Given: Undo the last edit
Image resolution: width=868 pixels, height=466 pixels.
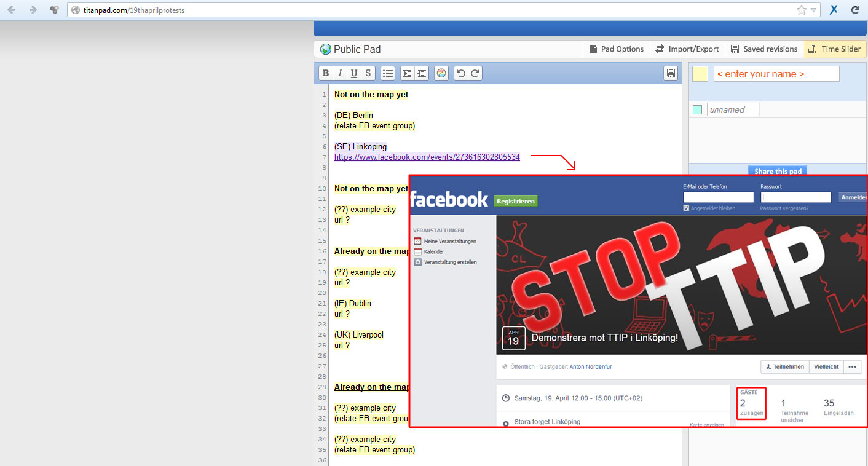Looking at the screenshot, I should tap(461, 74).
